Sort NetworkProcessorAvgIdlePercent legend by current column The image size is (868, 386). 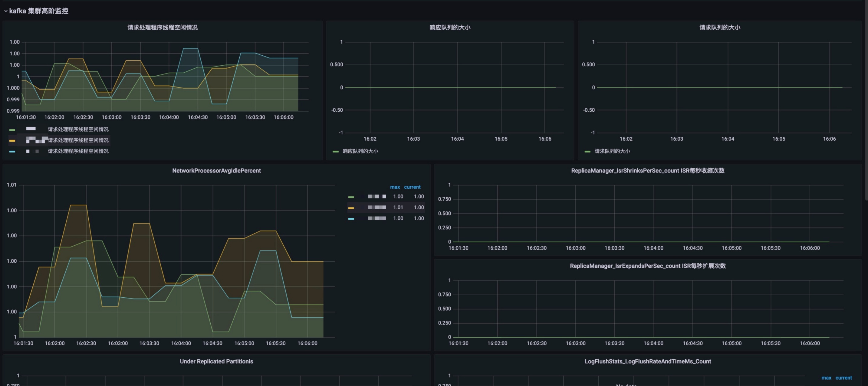click(x=412, y=187)
